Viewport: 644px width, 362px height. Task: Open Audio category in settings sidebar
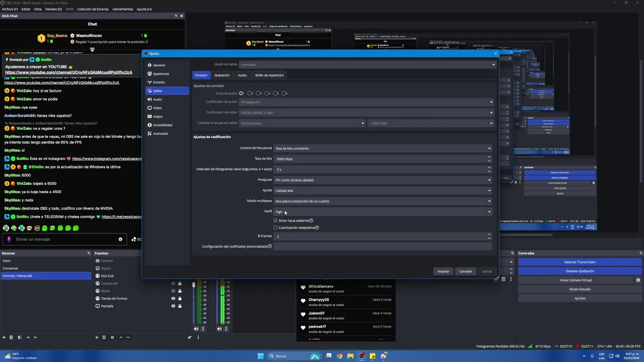167,100
